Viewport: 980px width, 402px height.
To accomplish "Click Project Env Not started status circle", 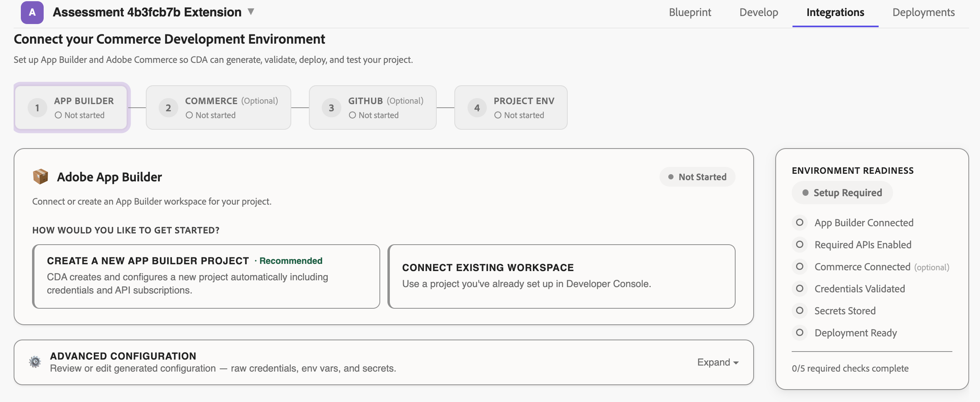I will 498,115.
